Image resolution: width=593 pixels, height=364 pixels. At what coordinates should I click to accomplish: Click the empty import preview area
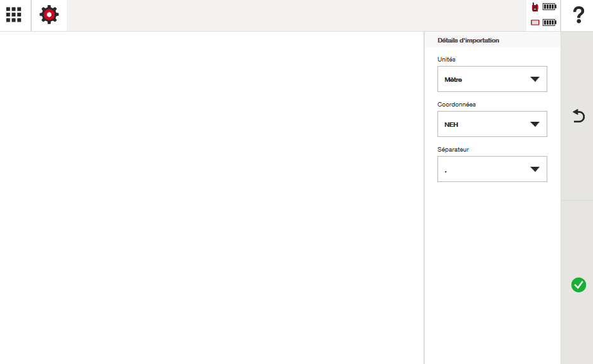tap(211, 197)
